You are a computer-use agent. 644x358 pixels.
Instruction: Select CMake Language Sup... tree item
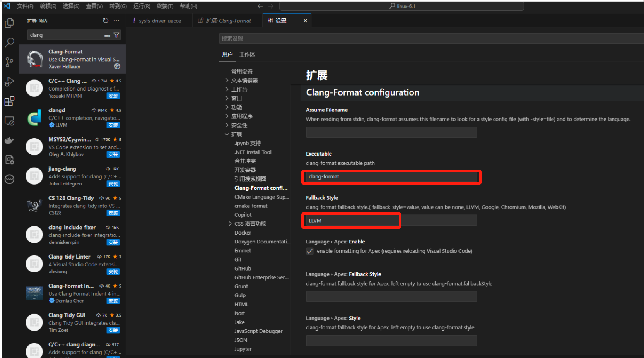[x=262, y=197]
